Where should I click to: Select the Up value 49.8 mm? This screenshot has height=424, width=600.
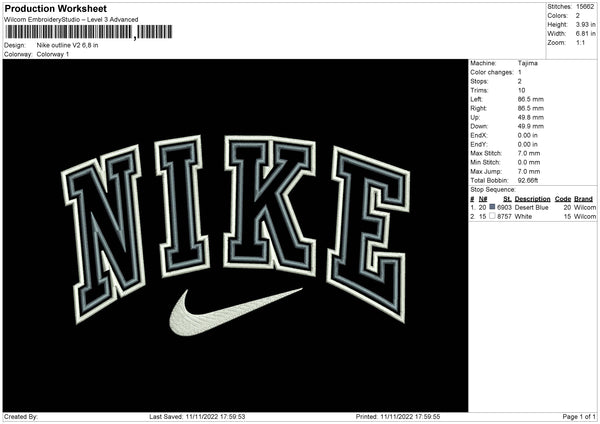531,117
